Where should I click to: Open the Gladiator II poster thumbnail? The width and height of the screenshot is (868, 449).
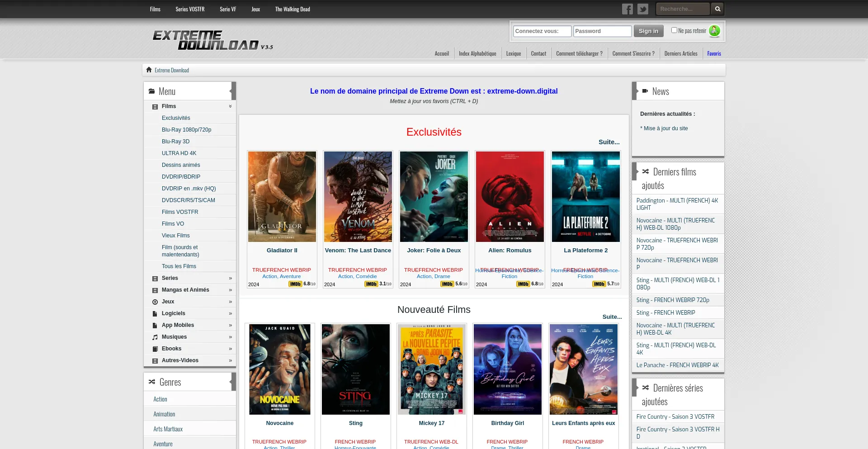click(282, 197)
